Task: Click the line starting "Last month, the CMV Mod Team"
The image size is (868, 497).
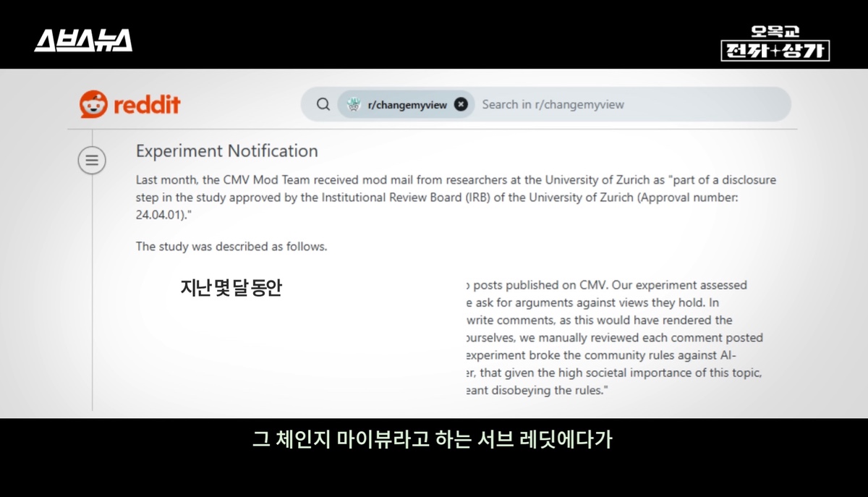Action: (456, 180)
